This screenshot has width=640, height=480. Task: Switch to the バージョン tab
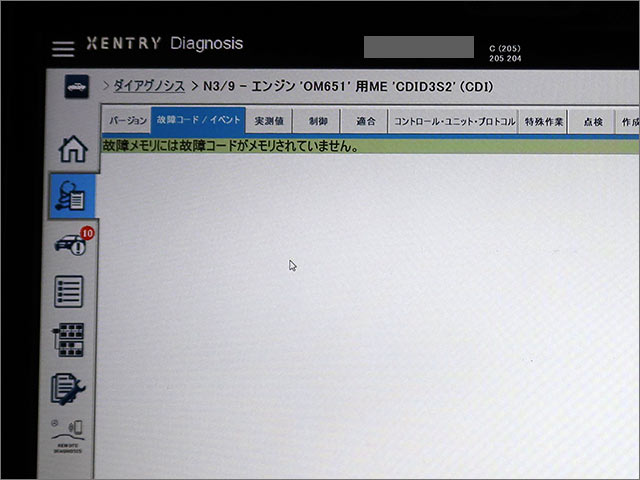[127, 120]
